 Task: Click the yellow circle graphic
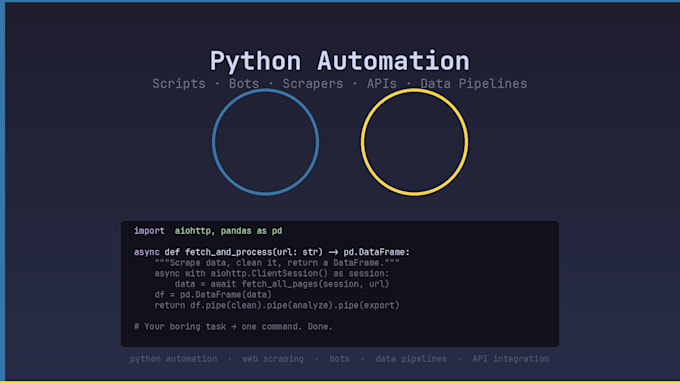coord(414,142)
